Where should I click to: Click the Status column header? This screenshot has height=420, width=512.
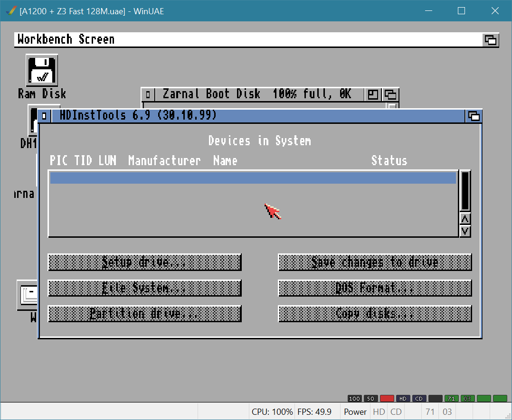coord(389,160)
